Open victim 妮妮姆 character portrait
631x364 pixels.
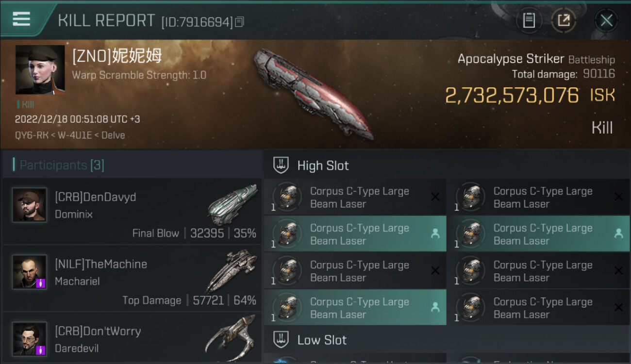[40, 70]
